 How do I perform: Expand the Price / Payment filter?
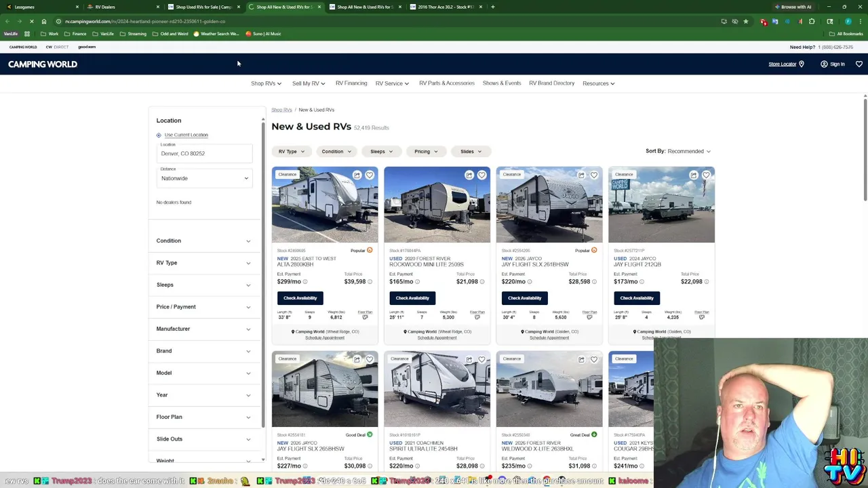click(203, 307)
